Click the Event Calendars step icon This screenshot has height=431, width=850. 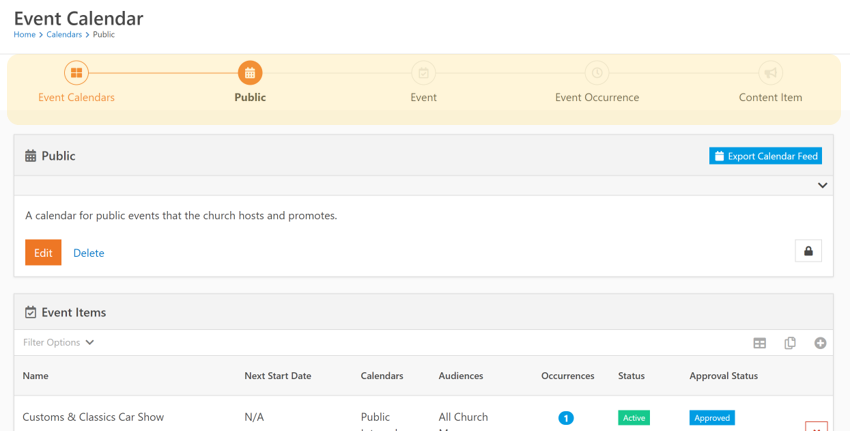click(x=76, y=73)
